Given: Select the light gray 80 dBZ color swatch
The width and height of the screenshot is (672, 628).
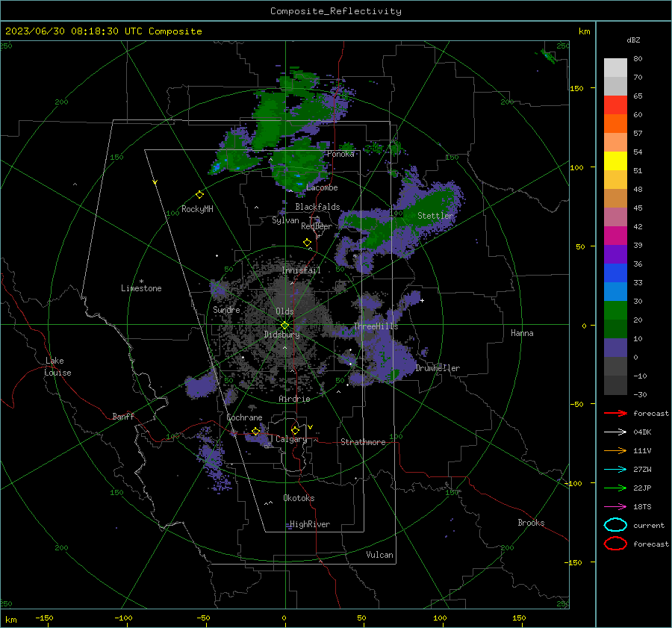Looking at the screenshot, I should (615, 67).
